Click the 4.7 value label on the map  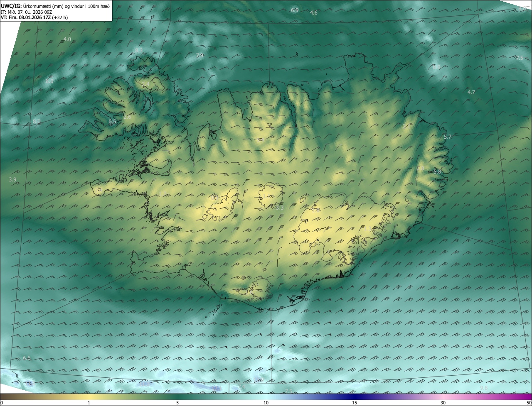pos(471,93)
